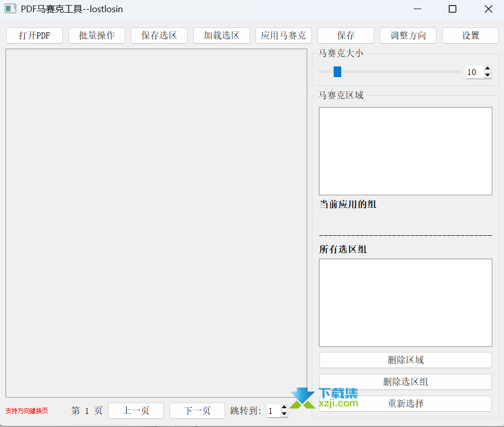
Task: Click inside the 所有选区组 list box
Action: point(406,303)
